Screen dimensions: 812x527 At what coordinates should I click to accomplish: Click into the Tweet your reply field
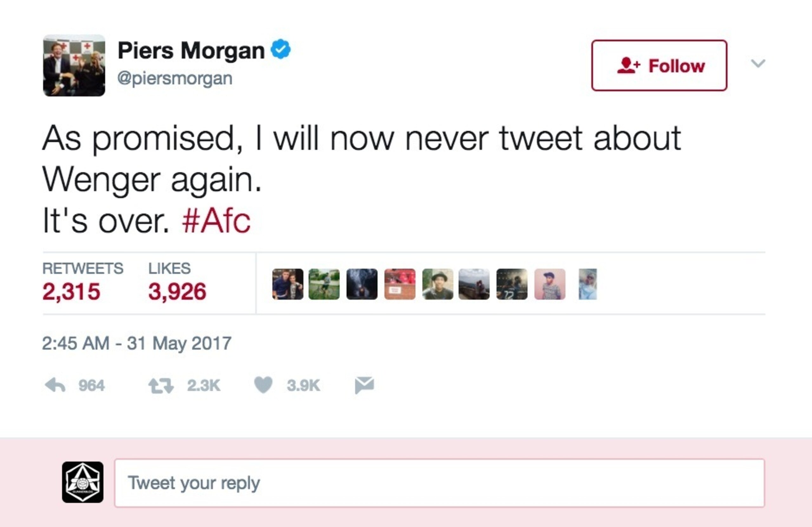point(439,483)
